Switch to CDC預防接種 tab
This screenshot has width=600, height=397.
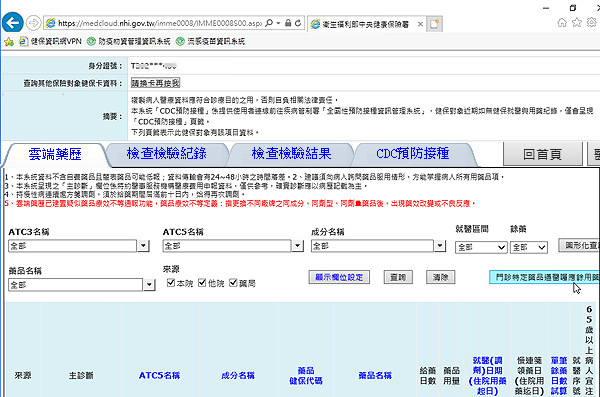pos(413,154)
